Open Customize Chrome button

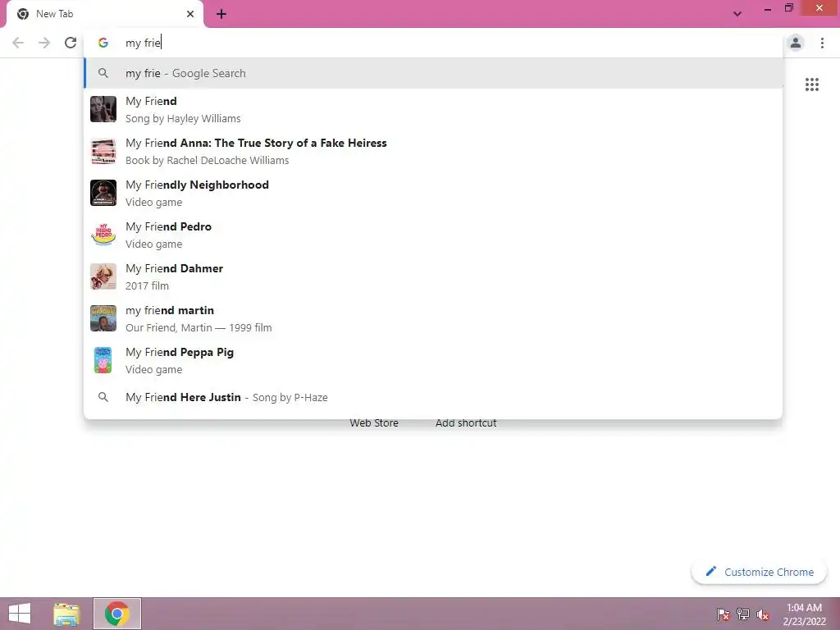coord(759,572)
